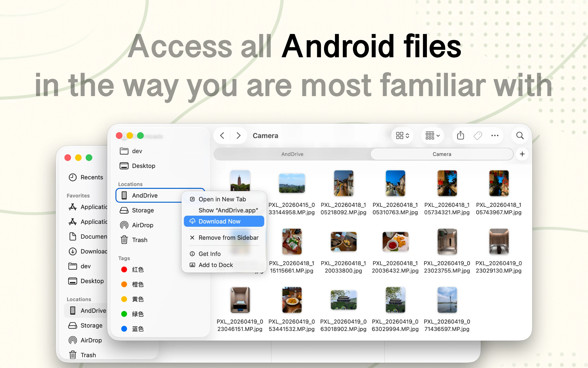Click the dev folder icon in front sidebar
588x368 pixels.
[124, 151]
